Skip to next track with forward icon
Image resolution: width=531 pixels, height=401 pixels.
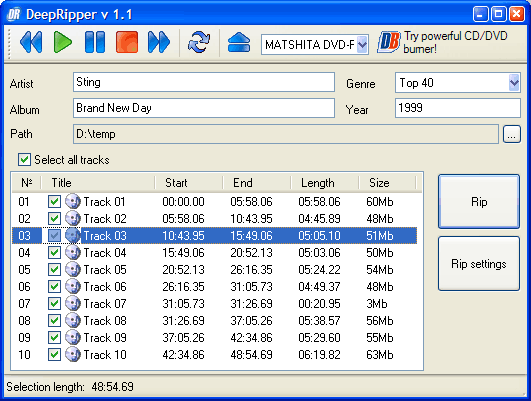[x=159, y=42]
